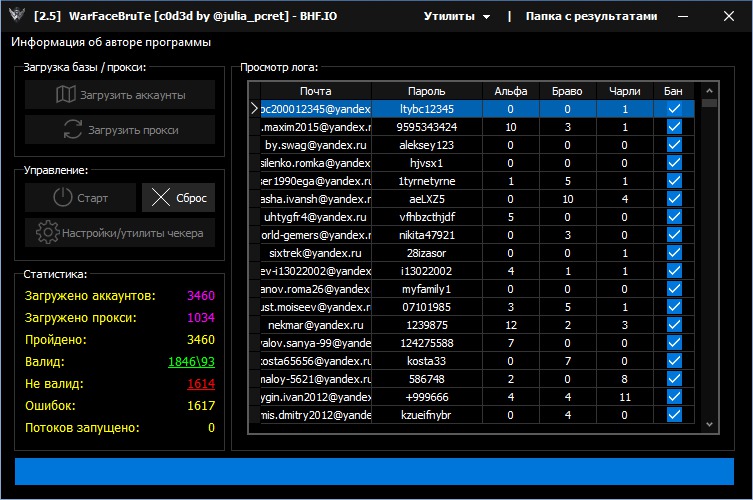The width and height of the screenshot is (753, 500).
Task: Click the Сброс button
Action: click(x=178, y=197)
